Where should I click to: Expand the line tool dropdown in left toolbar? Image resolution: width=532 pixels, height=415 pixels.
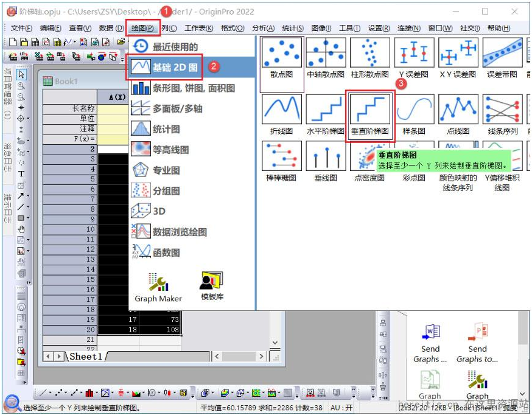tap(28, 206)
